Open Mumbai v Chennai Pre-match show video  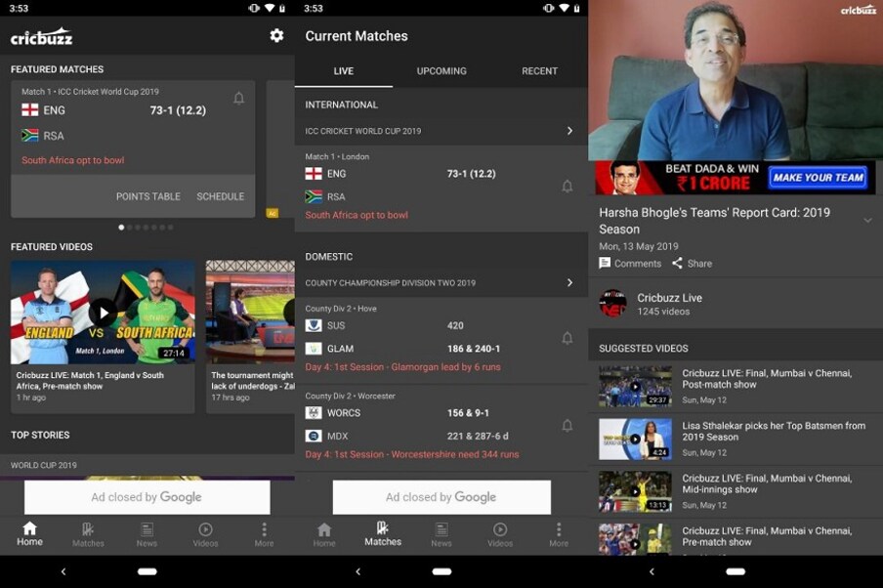736,538
